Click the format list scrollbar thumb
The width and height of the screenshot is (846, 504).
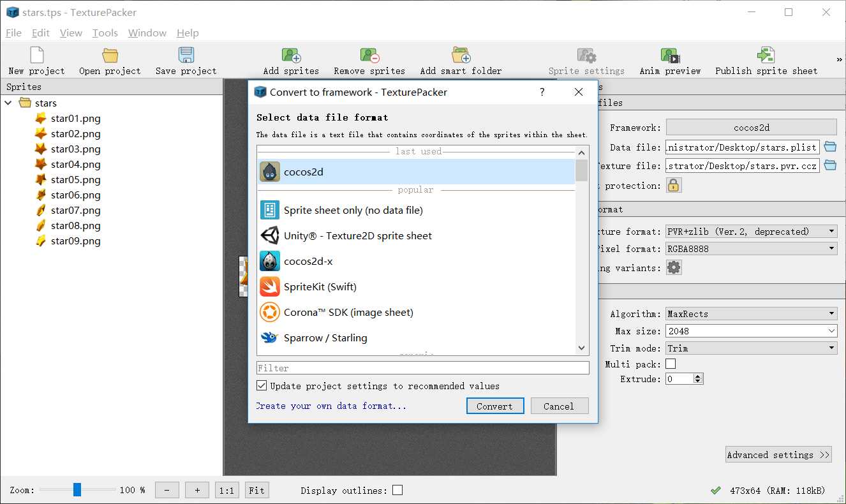[581, 170]
